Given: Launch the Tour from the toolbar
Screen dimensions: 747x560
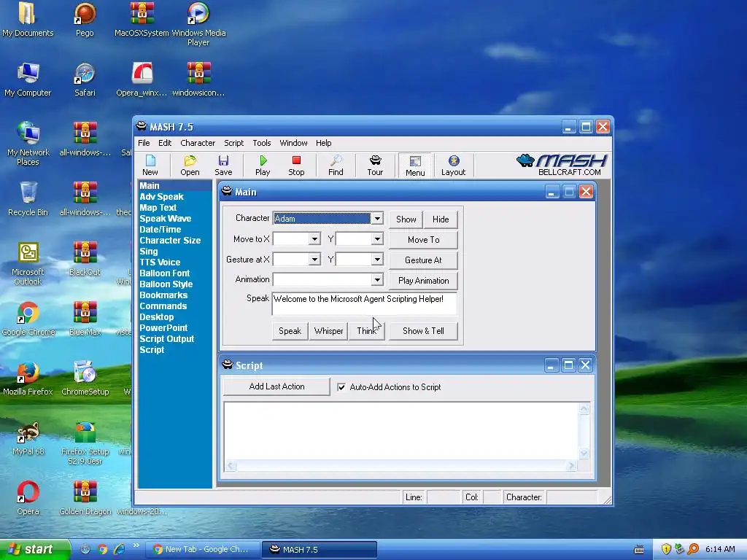Looking at the screenshot, I should 375,166.
